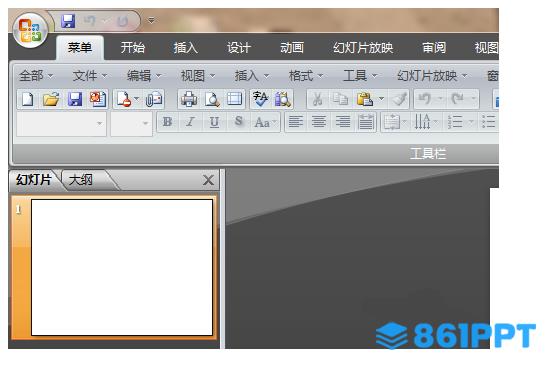
Task: Apply bulleted list formatting
Action: 489,122
